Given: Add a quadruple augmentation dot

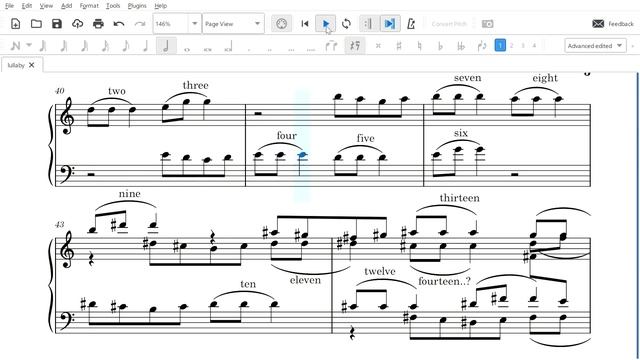Looking at the screenshot, I should (311, 50).
